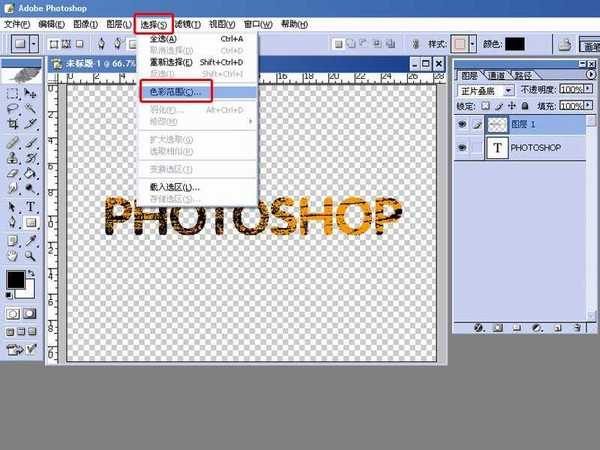The height and width of the screenshot is (450, 600).
Task: Toggle lock position in Layers panel
Action: click(x=512, y=106)
